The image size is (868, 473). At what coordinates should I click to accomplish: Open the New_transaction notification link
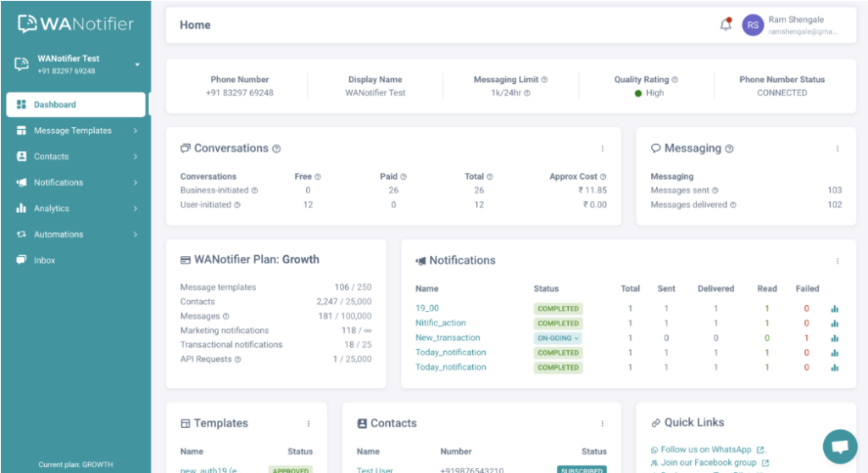pyautogui.click(x=448, y=338)
